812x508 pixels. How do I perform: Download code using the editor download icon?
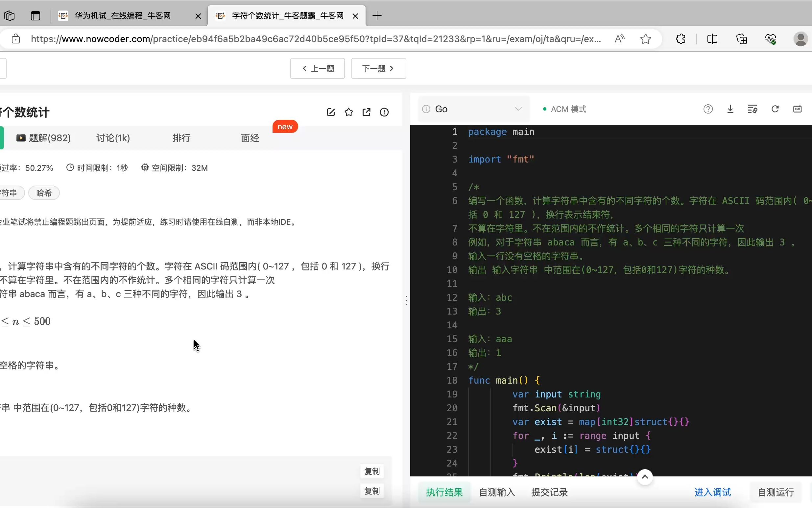tap(730, 109)
